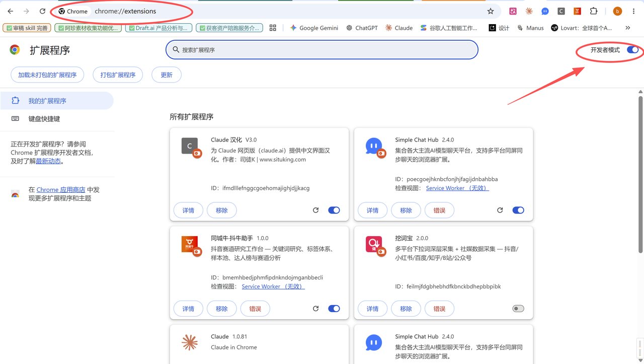Click 移除 for Claude 汉化
This screenshot has height=364, width=644.
222,210
